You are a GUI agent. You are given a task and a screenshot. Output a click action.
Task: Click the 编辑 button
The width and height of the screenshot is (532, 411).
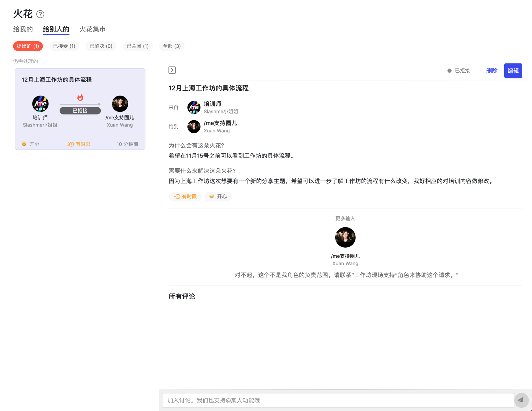(513, 71)
